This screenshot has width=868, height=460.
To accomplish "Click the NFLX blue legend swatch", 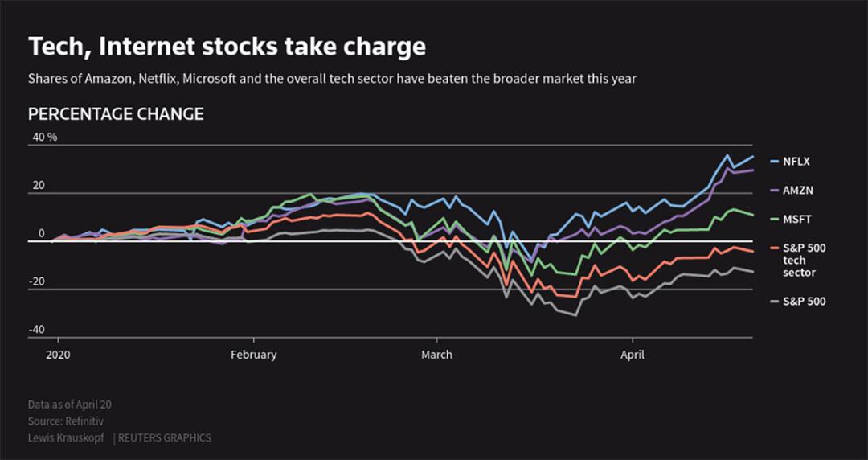I will tap(775, 162).
